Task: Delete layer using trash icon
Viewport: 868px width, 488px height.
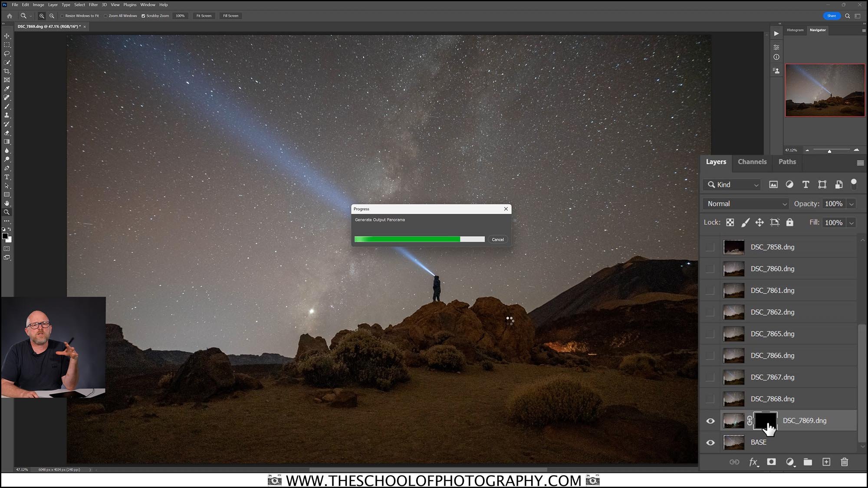Action: coord(844,462)
